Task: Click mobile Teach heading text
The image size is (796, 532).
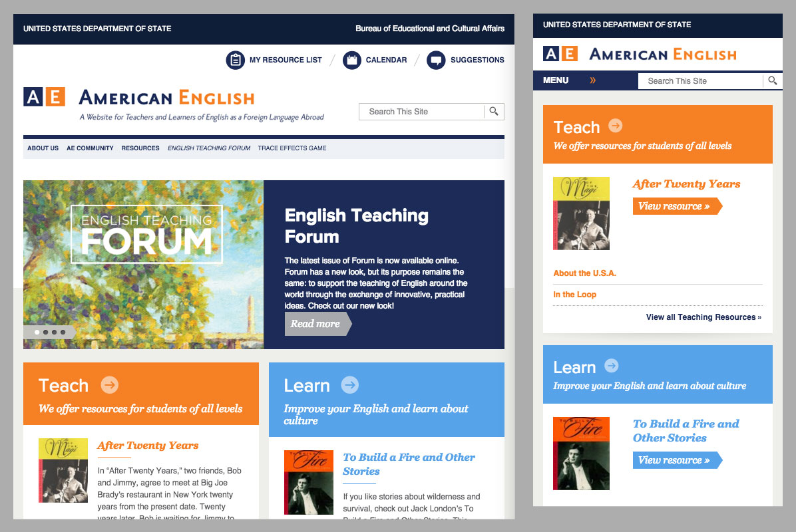Action: pyautogui.click(x=576, y=127)
